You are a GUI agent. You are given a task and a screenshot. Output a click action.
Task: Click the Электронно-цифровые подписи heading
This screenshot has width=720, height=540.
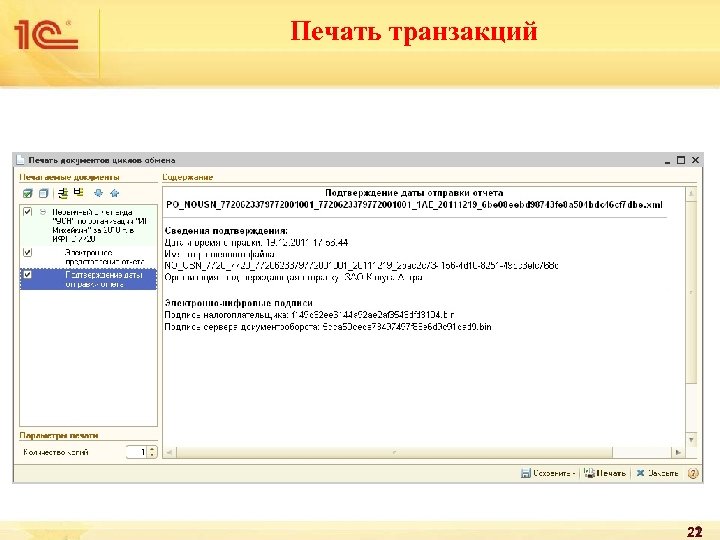point(239,303)
